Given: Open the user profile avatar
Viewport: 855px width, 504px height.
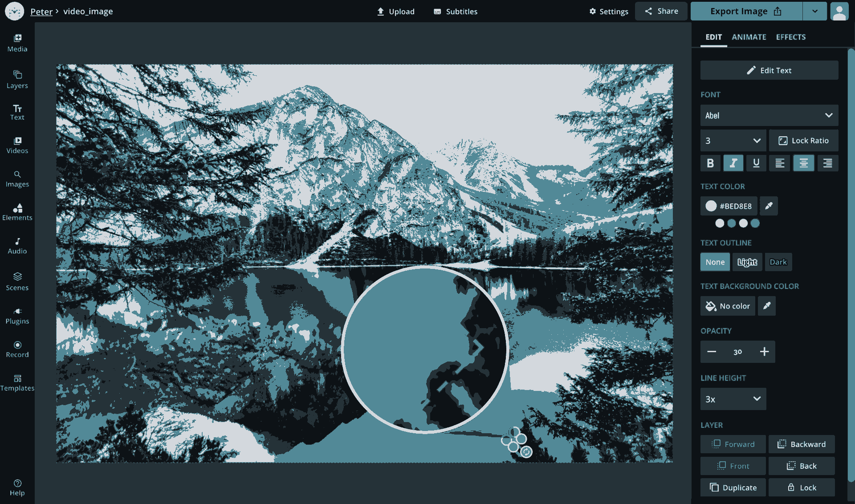Looking at the screenshot, I should pyautogui.click(x=839, y=11).
